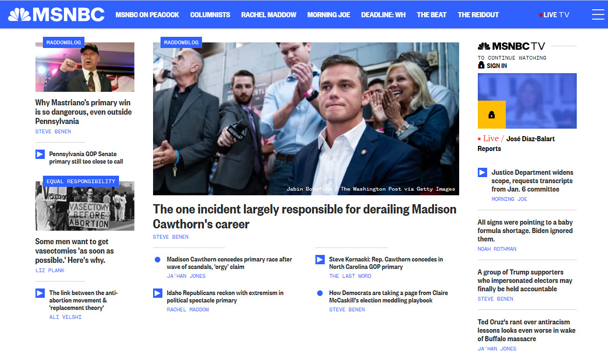608x364 pixels.
Task: Play the Pennsylvania GOP Senate primary video icon
Action: point(40,154)
